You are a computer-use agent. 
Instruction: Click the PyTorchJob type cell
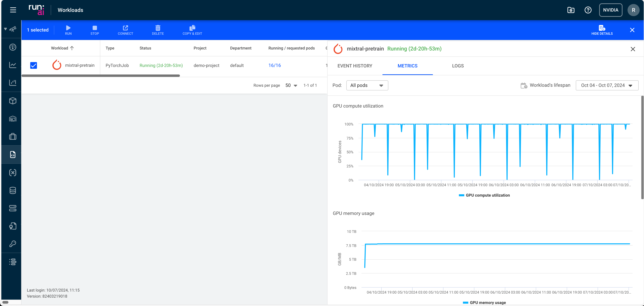pyautogui.click(x=117, y=65)
